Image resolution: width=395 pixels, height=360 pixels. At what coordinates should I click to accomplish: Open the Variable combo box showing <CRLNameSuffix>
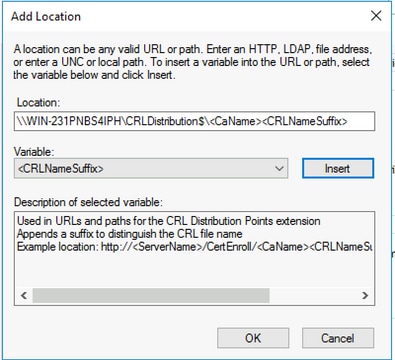pos(151,168)
